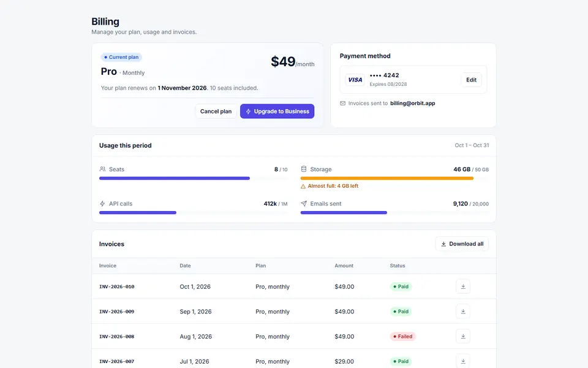
Task: Click the Emails sent paper-plane icon
Action: 304,204
